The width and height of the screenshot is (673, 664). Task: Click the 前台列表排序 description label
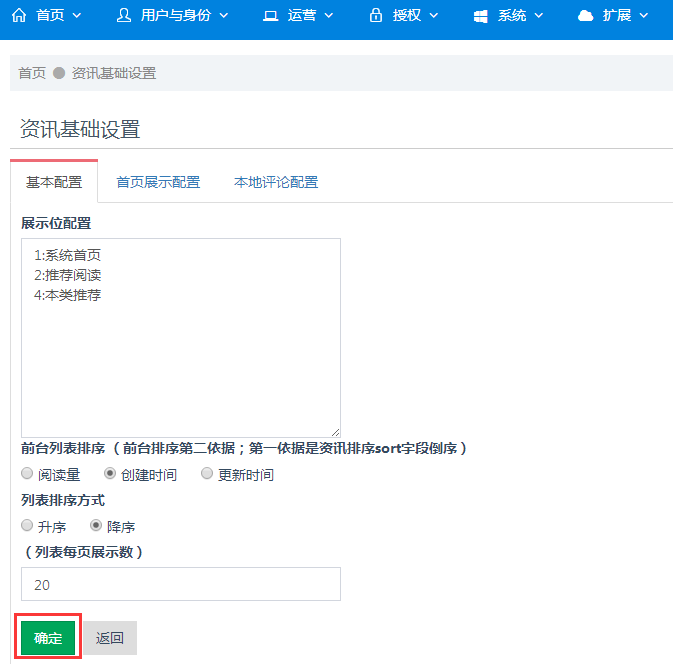(246, 449)
